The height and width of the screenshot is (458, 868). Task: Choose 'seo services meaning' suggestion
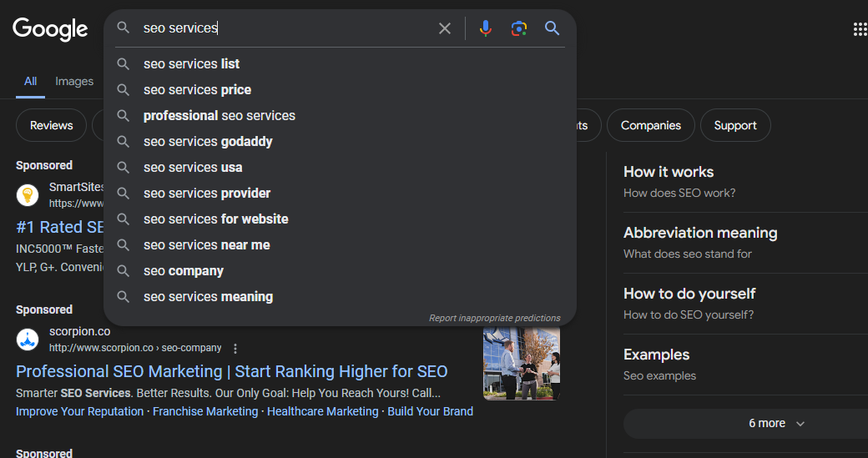[x=340, y=296]
